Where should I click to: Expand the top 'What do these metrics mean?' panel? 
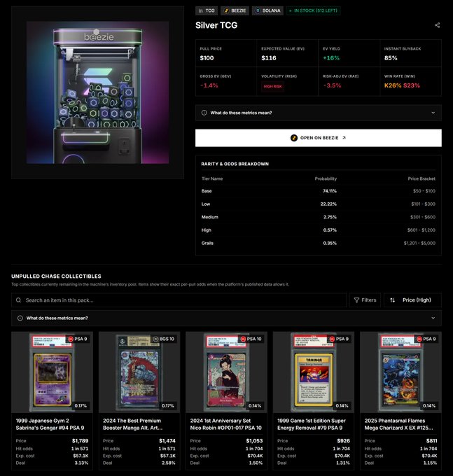[319, 113]
